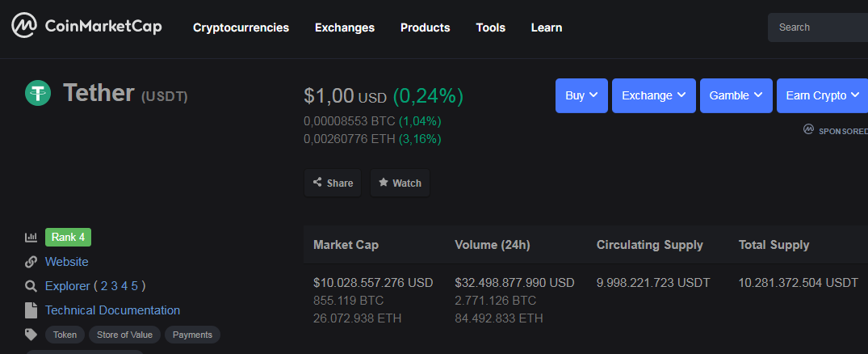
Task: Toggle Watch star for Tether
Action: (400, 183)
